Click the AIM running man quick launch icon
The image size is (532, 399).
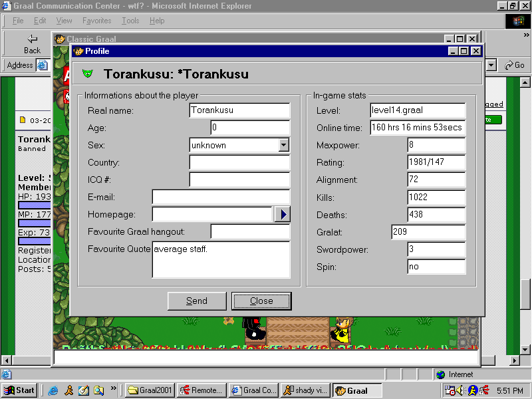point(68,390)
